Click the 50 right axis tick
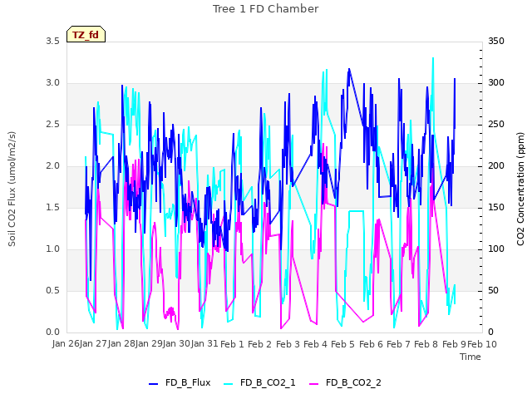 click(x=494, y=291)
